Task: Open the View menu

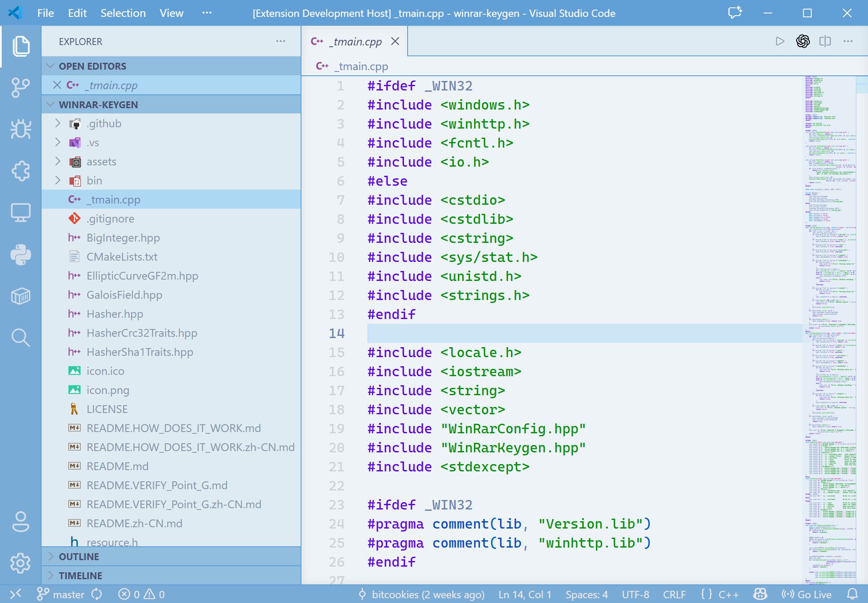Action: (172, 13)
